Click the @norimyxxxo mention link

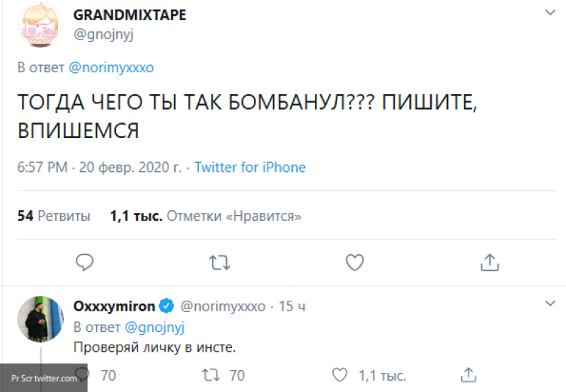tap(111, 68)
